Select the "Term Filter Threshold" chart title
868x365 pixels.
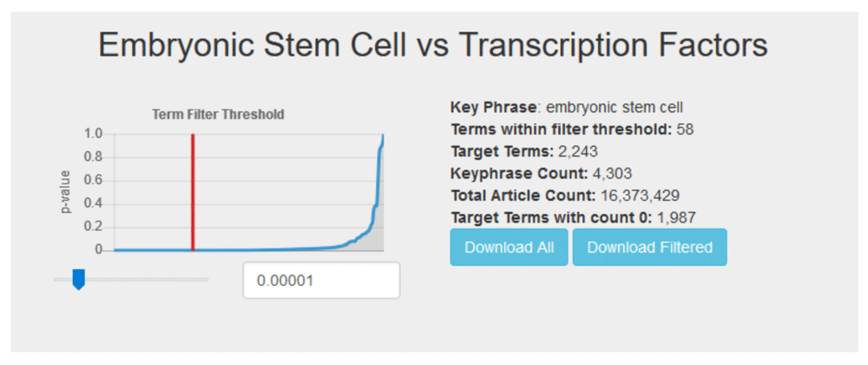pyautogui.click(x=218, y=114)
